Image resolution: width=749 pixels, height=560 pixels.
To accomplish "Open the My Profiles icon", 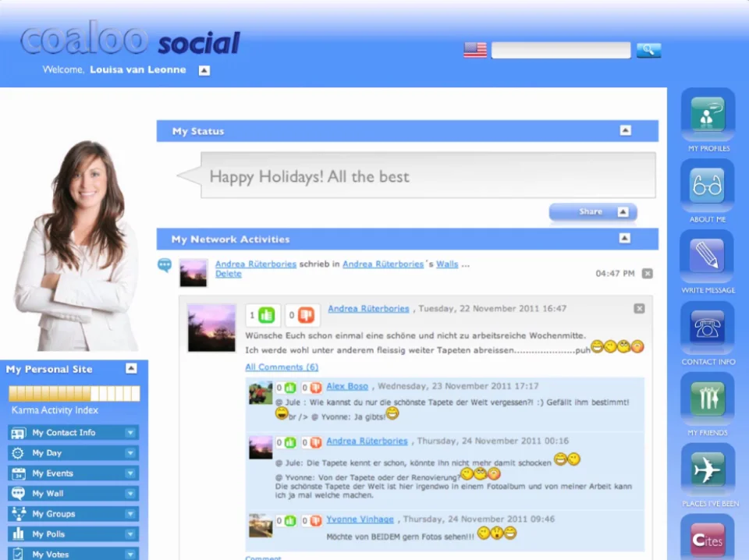I will click(708, 115).
